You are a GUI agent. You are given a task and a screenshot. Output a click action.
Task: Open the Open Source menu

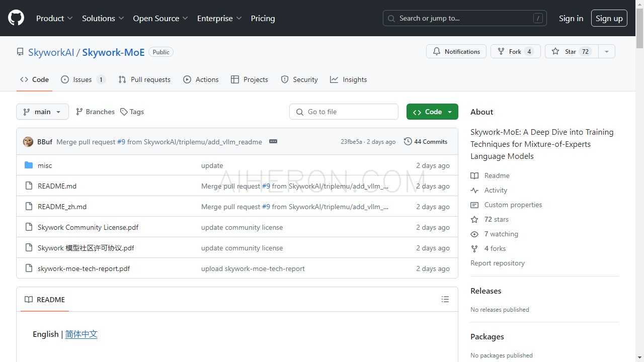click(x=160, y=18)
